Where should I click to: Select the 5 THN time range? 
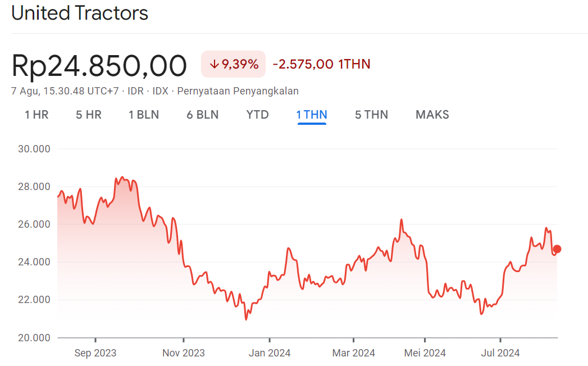click(371, 115)
